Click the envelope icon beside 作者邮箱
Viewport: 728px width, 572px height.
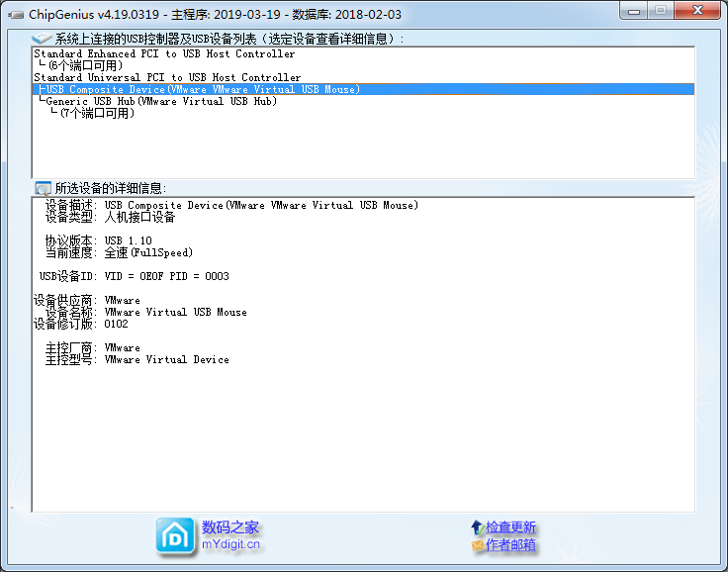click(478, 544)
